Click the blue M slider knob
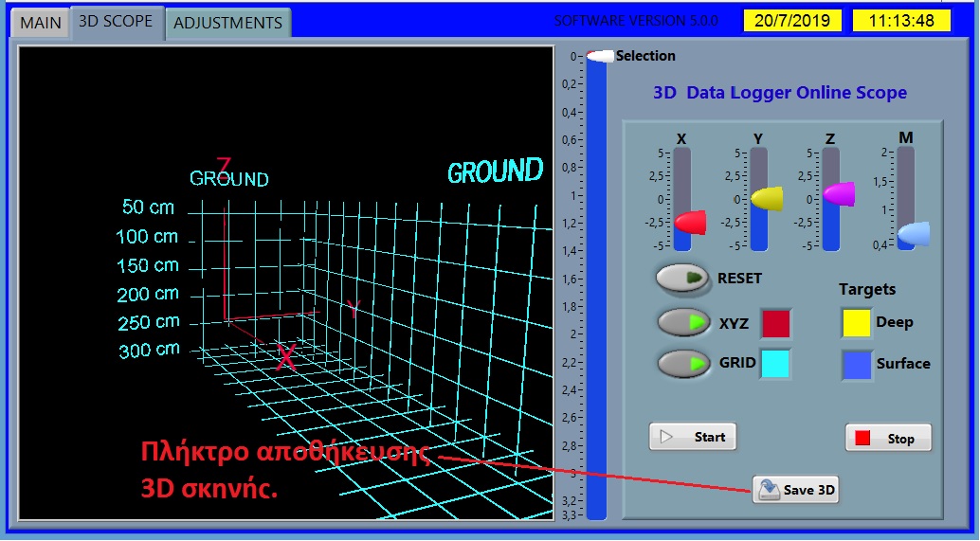The width and height of the screenshot is (980, 541). tap(914, 233)
